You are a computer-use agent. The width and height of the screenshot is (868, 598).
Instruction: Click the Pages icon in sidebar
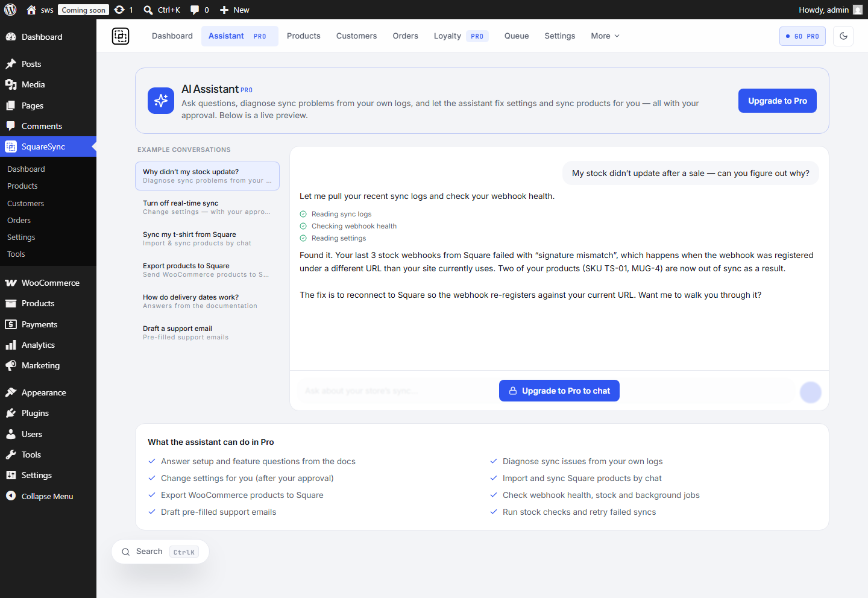[x=11, y=105]
